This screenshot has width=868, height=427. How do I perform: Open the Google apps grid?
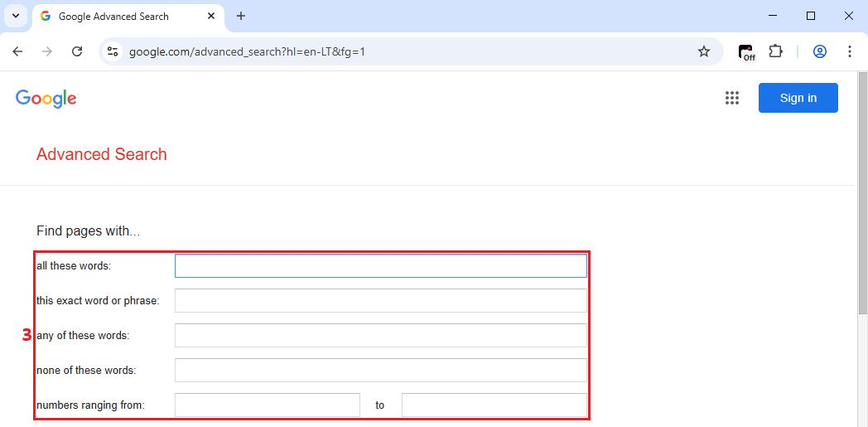click(x=731, y=98)
